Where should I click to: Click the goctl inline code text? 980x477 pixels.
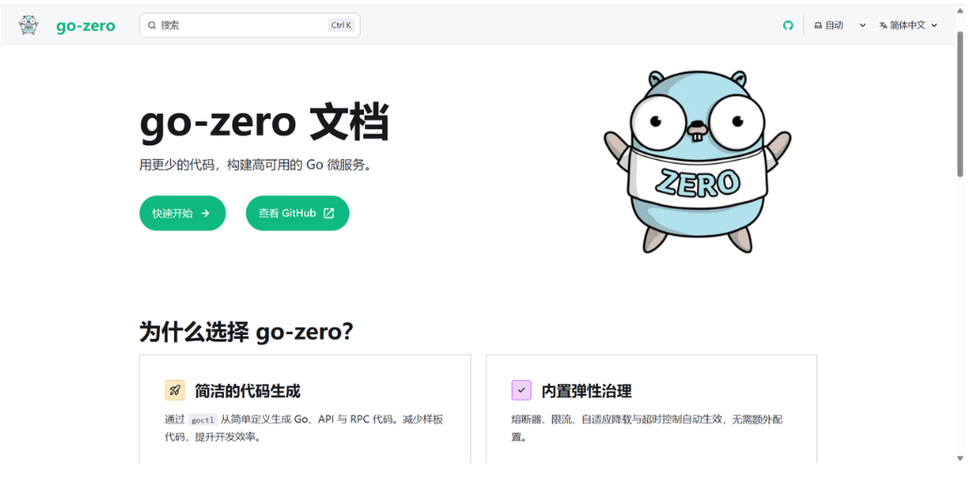click(x=203, y=421)
